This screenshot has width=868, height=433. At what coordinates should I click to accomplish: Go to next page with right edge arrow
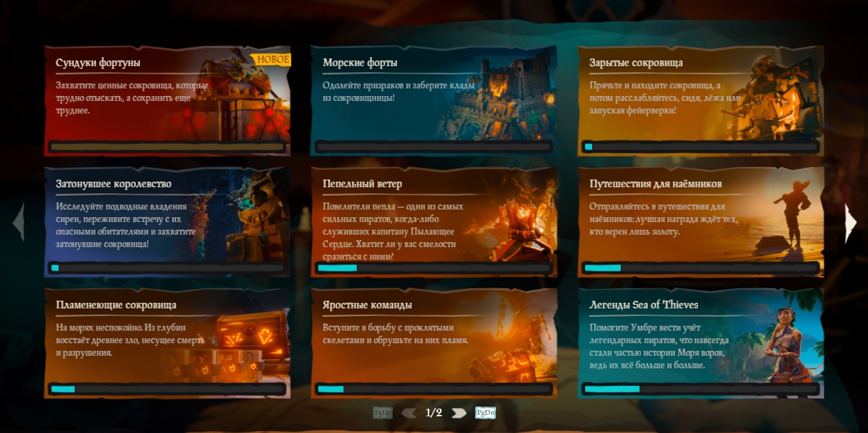coord(851,223)
